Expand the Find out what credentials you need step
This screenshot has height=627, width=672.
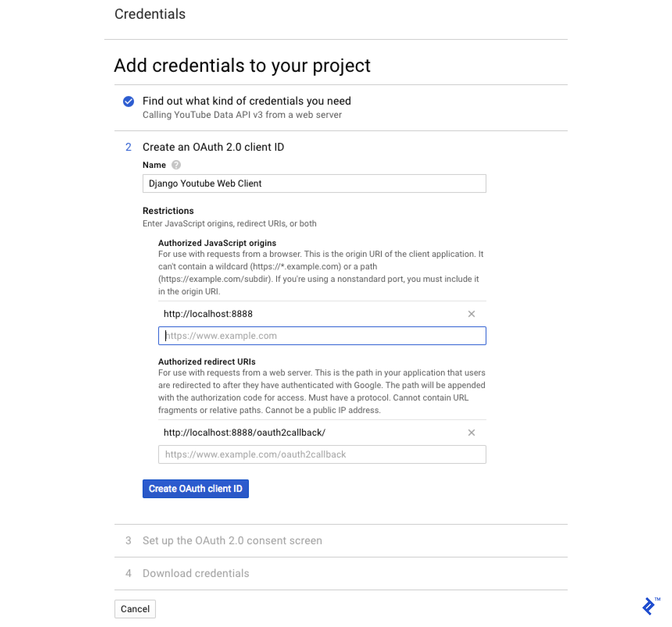click(x=247, y=101)
